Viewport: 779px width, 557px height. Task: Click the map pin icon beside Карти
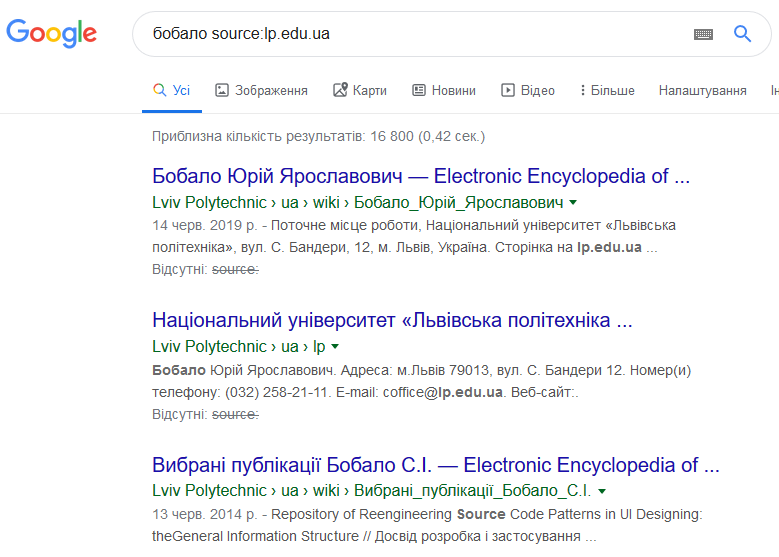click(340, 90)
